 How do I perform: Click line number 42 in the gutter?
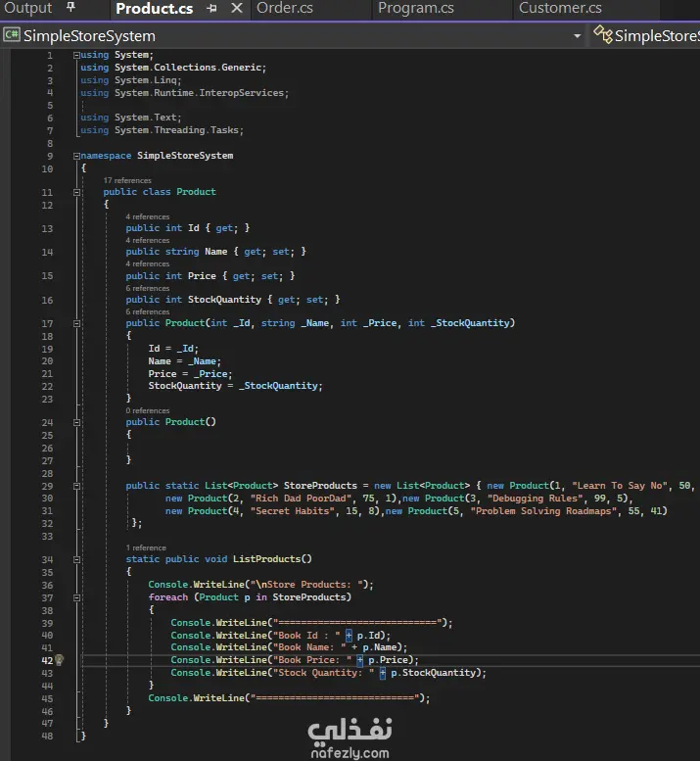(47, 660)
